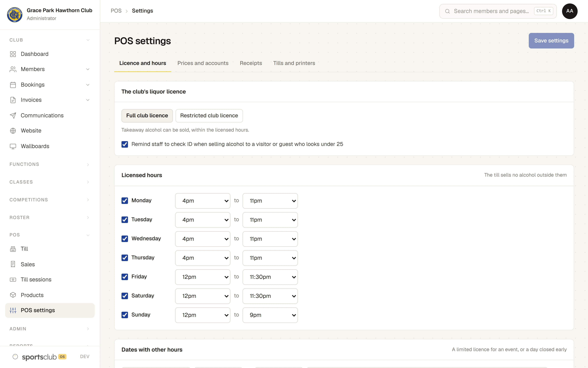Focus the Search members and pages field
The height and width of the screenshot is (368, 588).
point(498,11)
